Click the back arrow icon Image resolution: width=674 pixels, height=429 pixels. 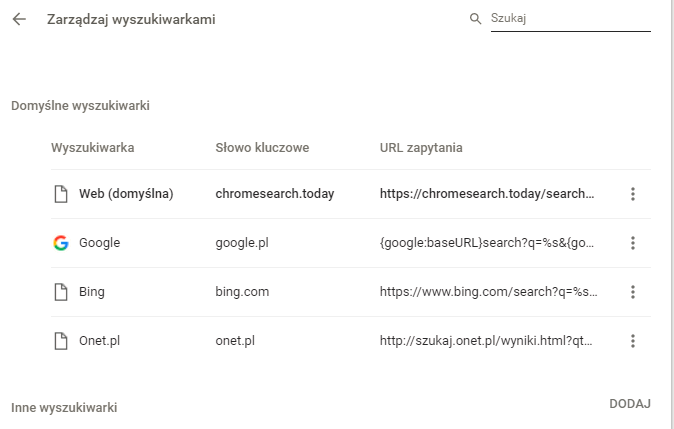click(x=19, y=19)
